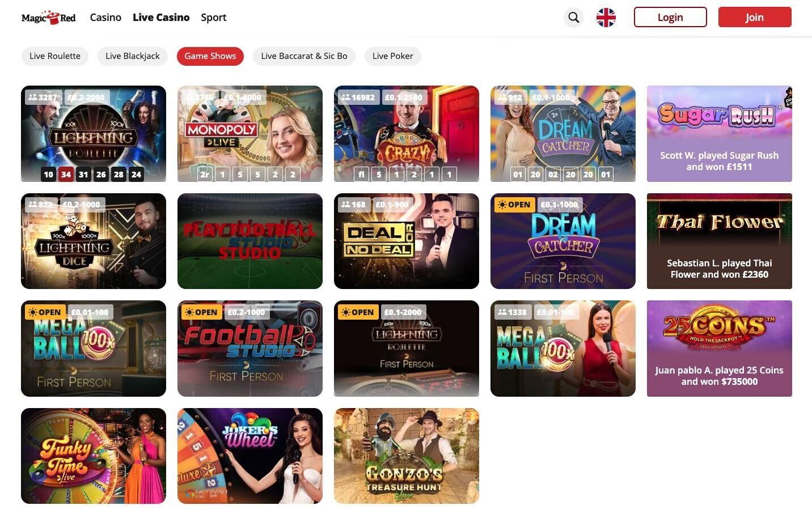
Task: Launch the Gonzo's Treasure Hunt game
Action: (407, 456)
